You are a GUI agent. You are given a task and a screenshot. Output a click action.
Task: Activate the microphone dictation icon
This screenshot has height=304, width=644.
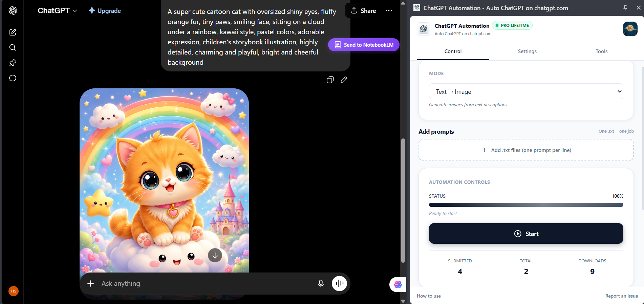click(x=321, y=283)
